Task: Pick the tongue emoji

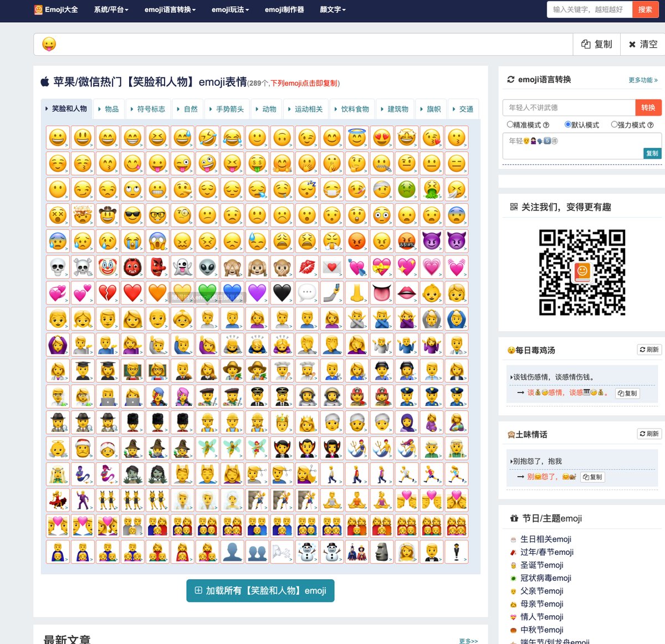Action: coord(382,293)
